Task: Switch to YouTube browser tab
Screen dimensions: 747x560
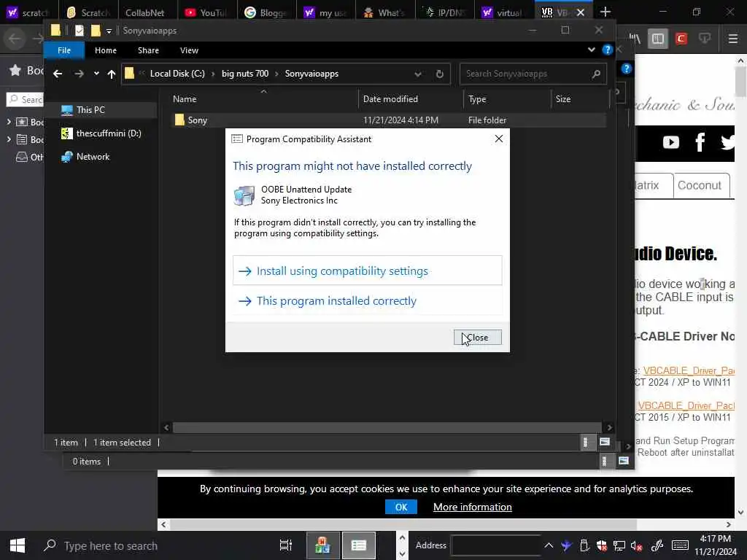Action: 206,12
